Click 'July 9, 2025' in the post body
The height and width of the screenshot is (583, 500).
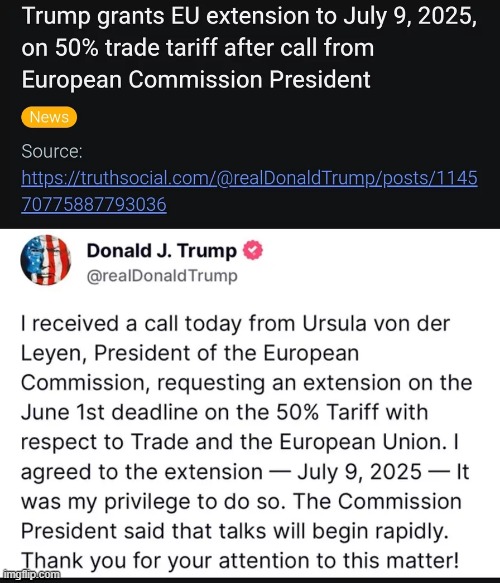pos(359,472)
